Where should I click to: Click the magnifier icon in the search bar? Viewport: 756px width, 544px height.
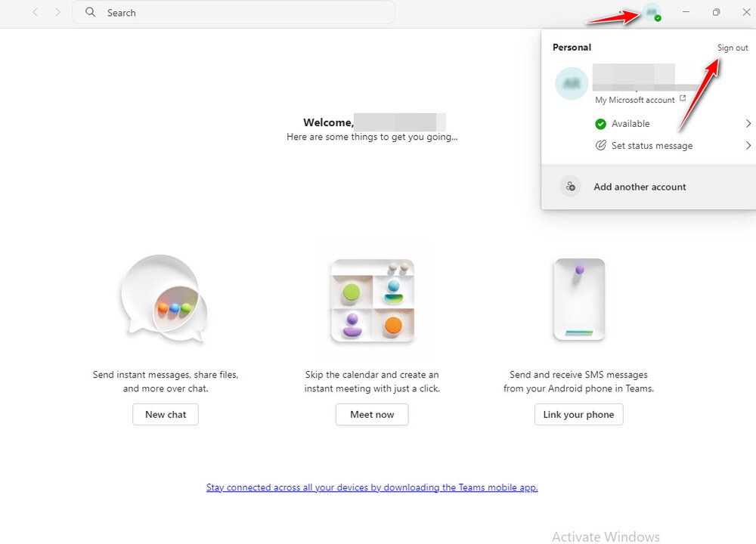click(90, 12)
